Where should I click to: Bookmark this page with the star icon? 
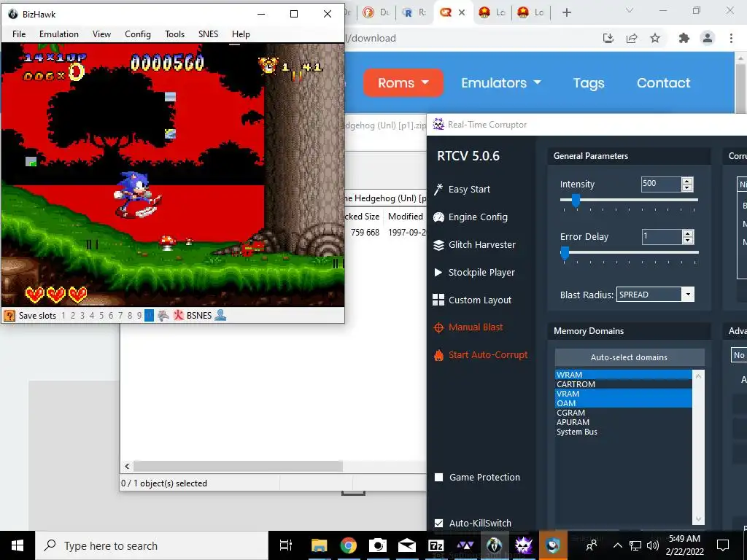pos(655,38)
